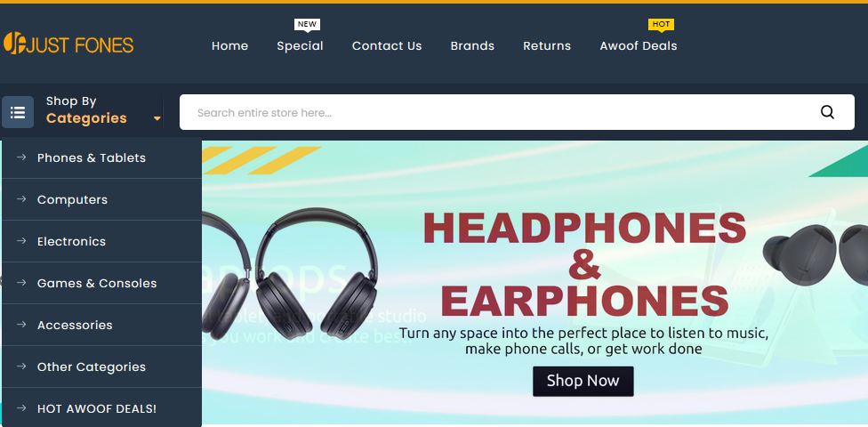Click the search magnifier icon
Viewport: 868px width, 427px height.
coord(827,112)
